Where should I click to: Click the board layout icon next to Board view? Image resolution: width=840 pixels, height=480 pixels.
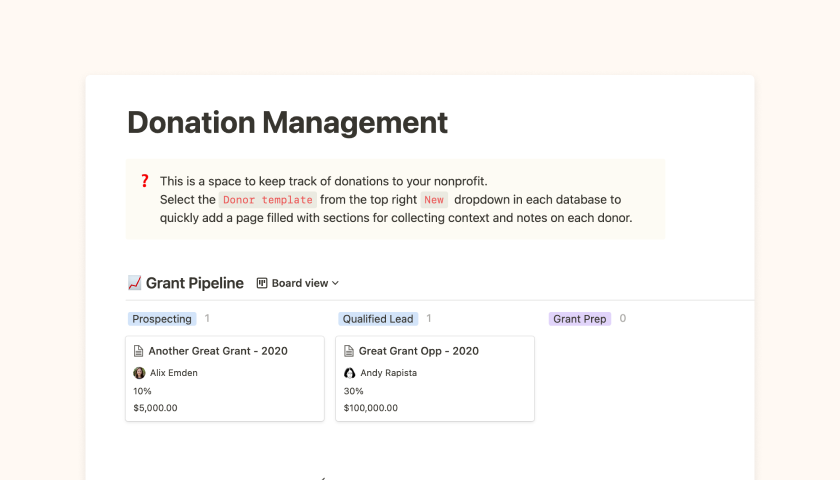[x=262, y=283]
